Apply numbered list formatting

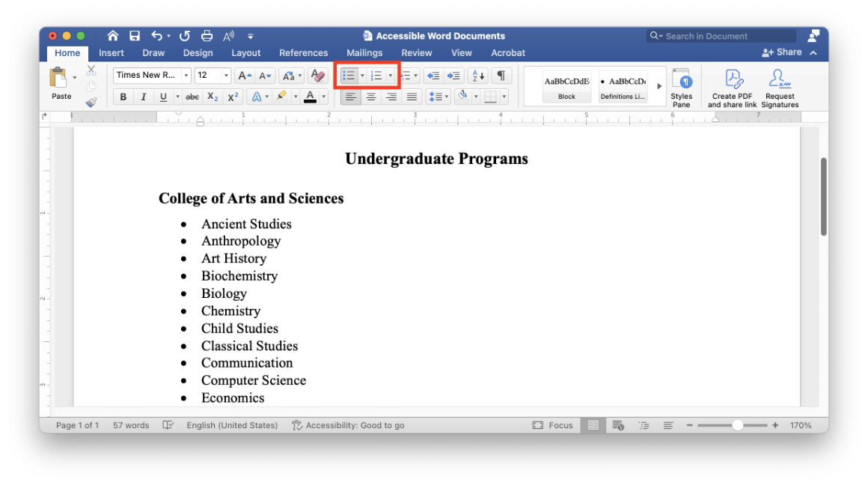[x=378, y=75]
